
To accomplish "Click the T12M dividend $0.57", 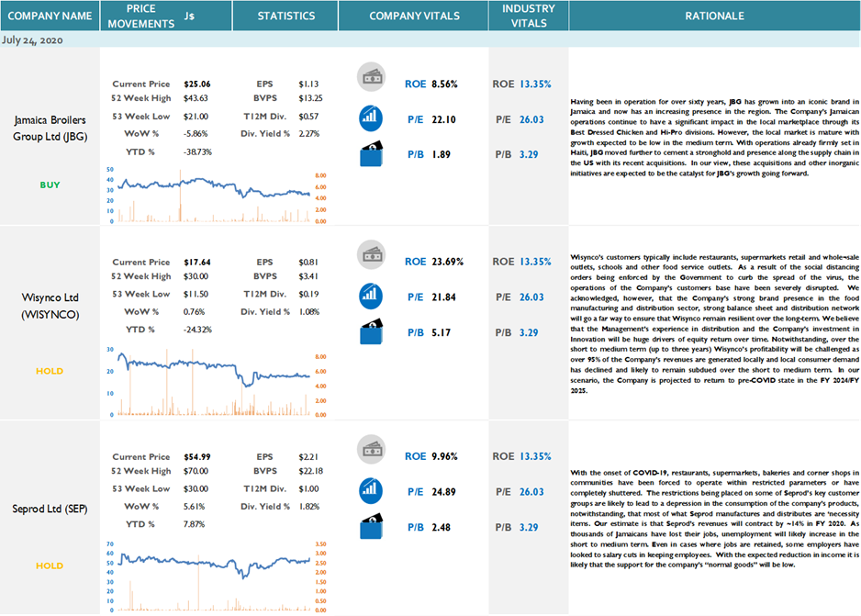I will tap(308, 117).
